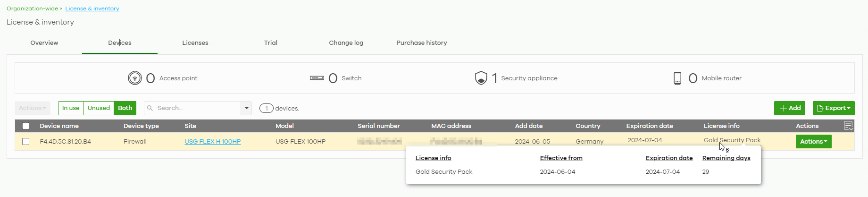The image size is (868, 197).
Task: Open the USG FLEX H 100HP site link
Action: [x=212, y=142]
